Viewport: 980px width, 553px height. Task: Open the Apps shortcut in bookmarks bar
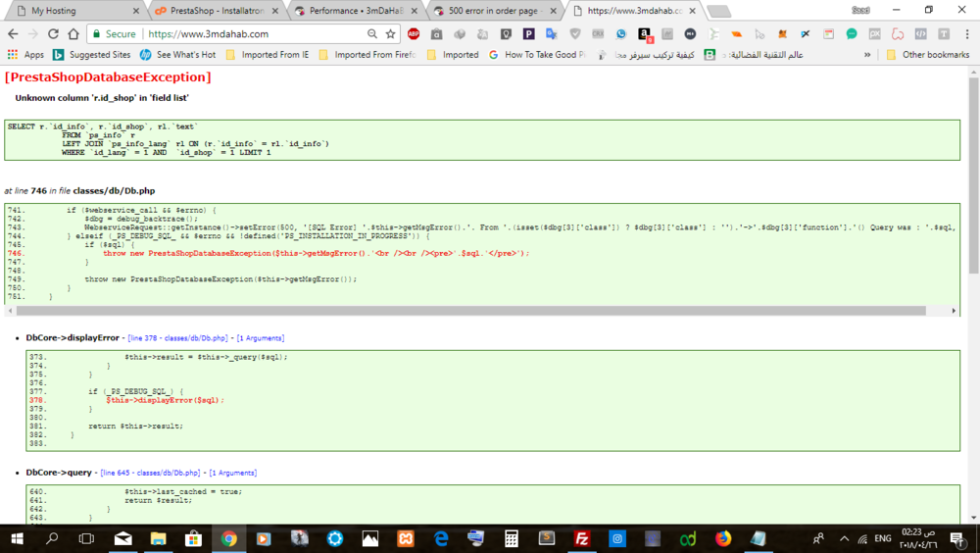coord(25,55)
